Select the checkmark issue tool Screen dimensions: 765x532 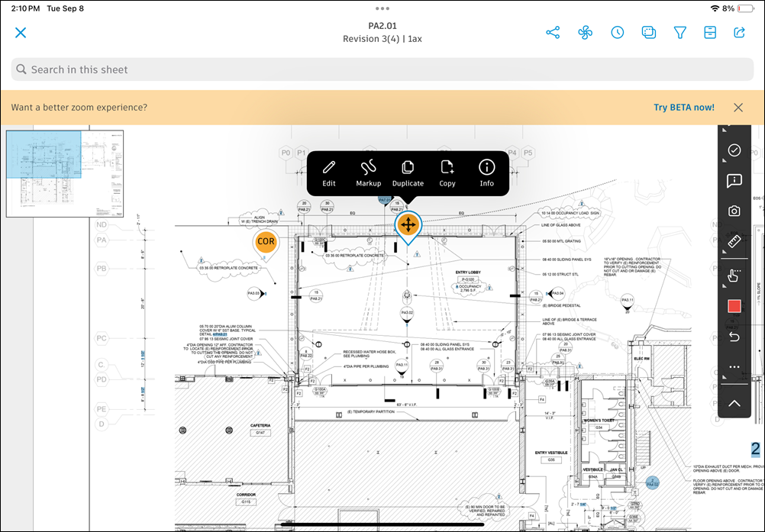coord(734,150)
